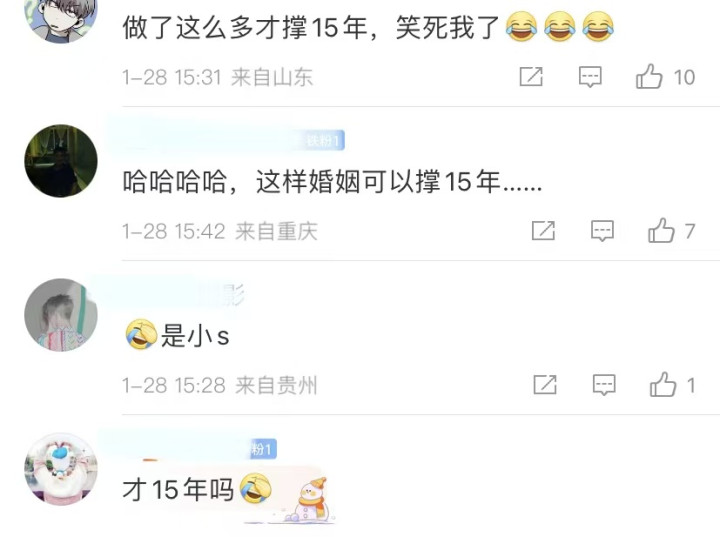Image resolution: width=720 pixels, height=537 pixels.
Task: Share the comment from 重庆
Action: [544, 230]
